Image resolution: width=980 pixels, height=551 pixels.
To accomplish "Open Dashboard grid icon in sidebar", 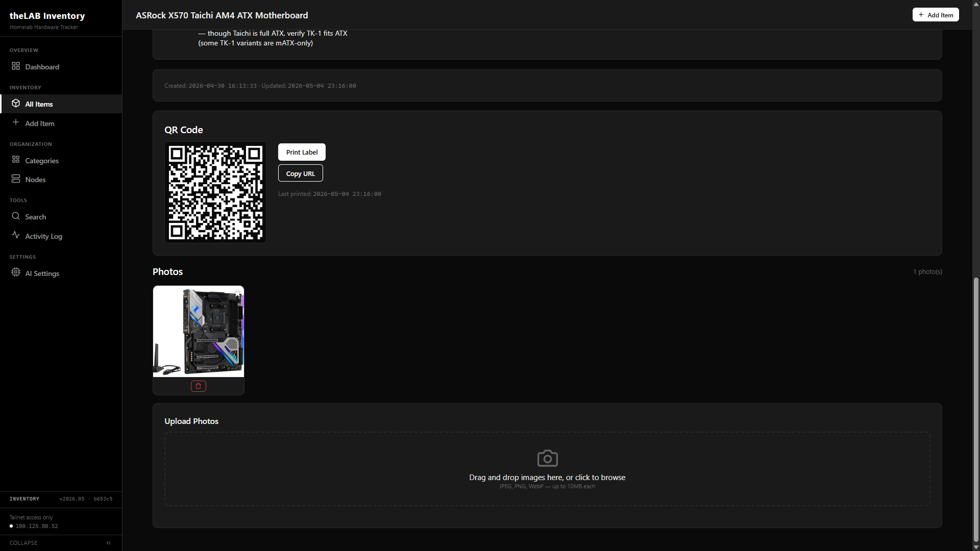I will click(x=16, y=66).
